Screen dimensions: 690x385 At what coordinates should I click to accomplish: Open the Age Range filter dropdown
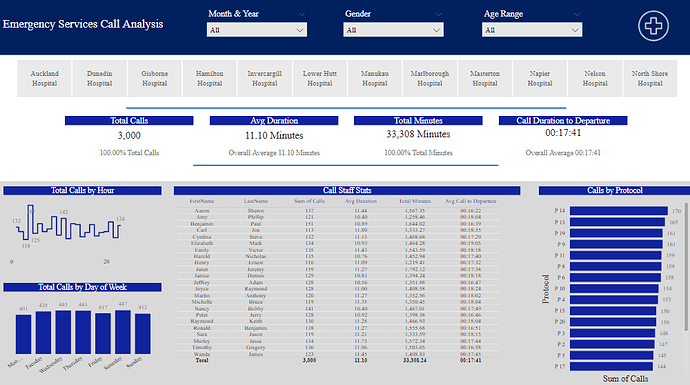pos(532,30)
